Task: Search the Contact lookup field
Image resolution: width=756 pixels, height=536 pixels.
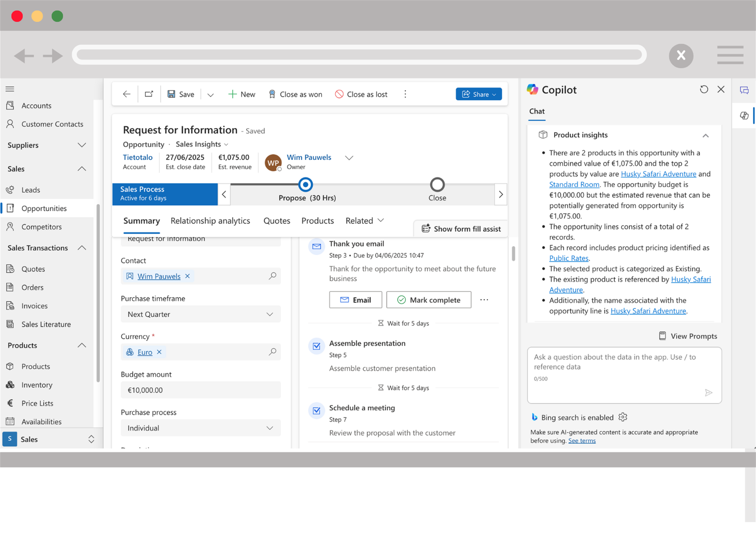Action: [x=272, y=276]
